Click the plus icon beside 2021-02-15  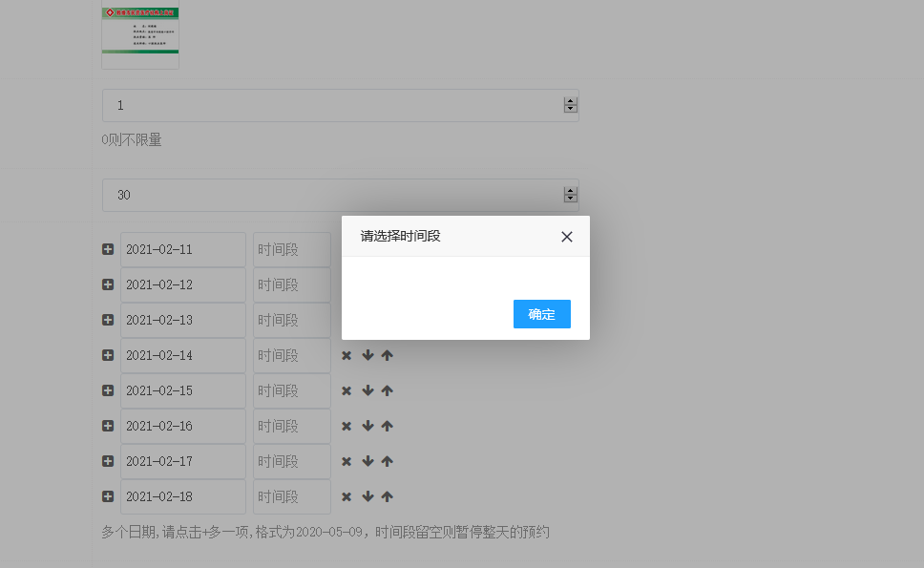pos(108,390)
